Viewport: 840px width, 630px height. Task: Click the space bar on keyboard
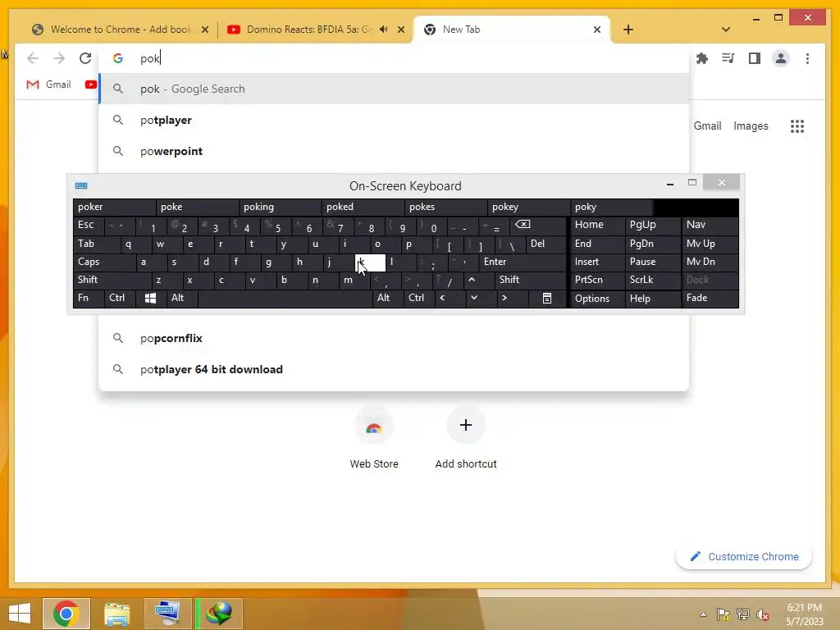(285, 299)
